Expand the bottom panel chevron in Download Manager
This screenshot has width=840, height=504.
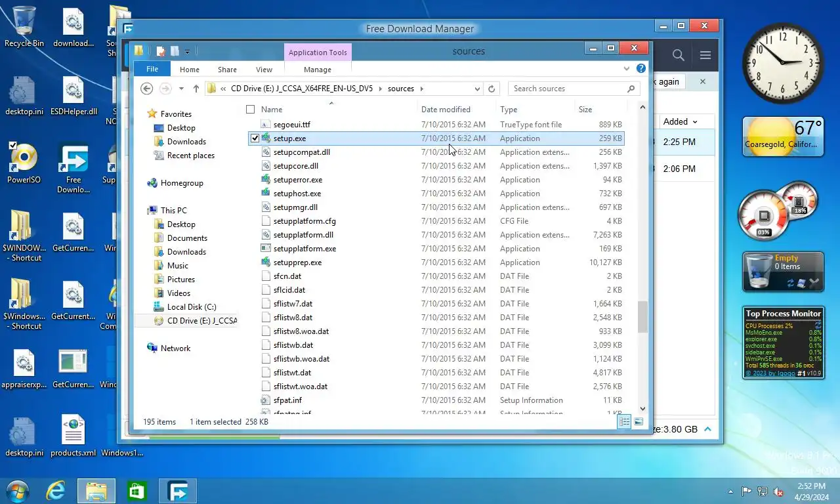(707, 429)
